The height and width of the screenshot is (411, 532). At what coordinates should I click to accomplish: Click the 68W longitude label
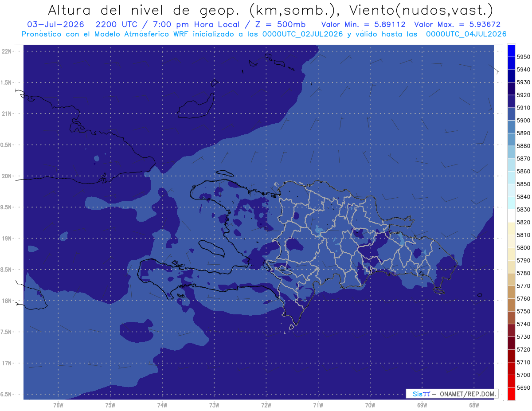coord(474,405)
